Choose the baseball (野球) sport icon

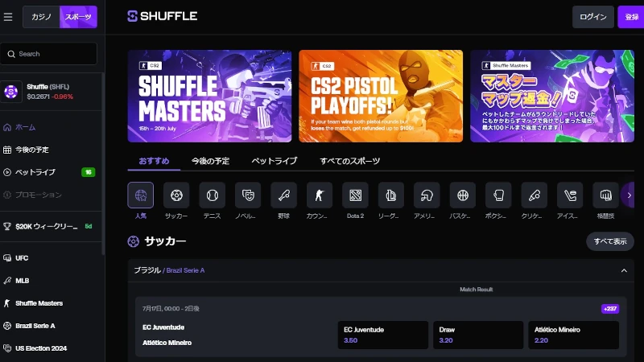(x=283, y=195)
